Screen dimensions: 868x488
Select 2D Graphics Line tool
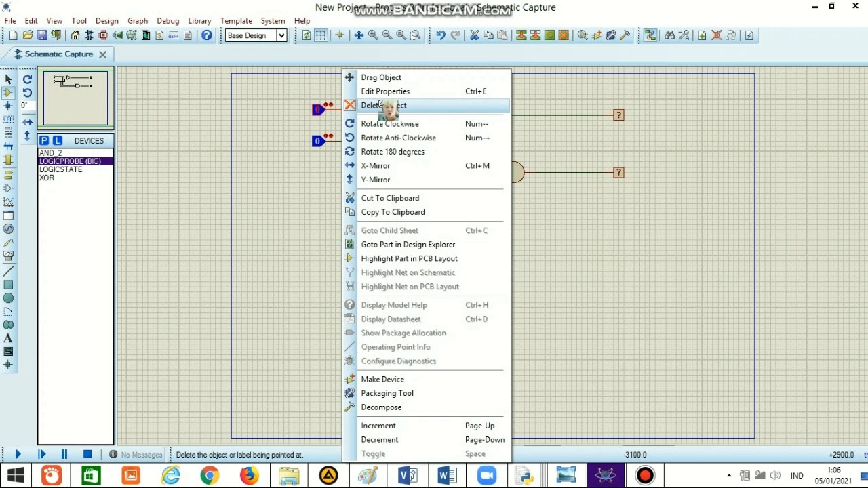(8, 271)
